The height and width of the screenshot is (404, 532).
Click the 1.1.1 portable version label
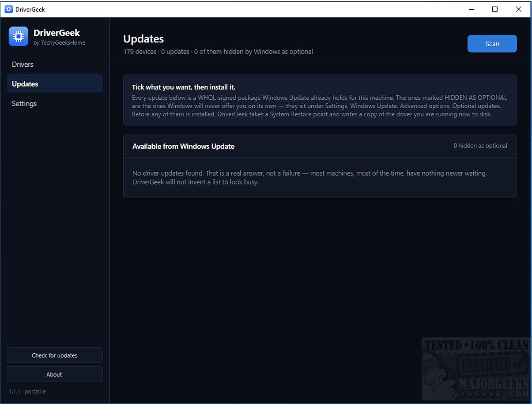[27, 392]
